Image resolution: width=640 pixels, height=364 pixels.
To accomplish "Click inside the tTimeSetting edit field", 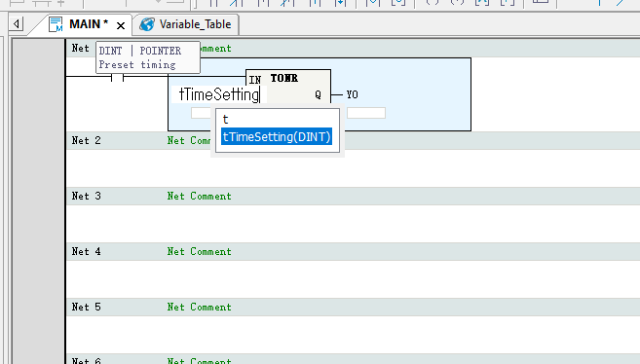I will [x=219, y=94].
